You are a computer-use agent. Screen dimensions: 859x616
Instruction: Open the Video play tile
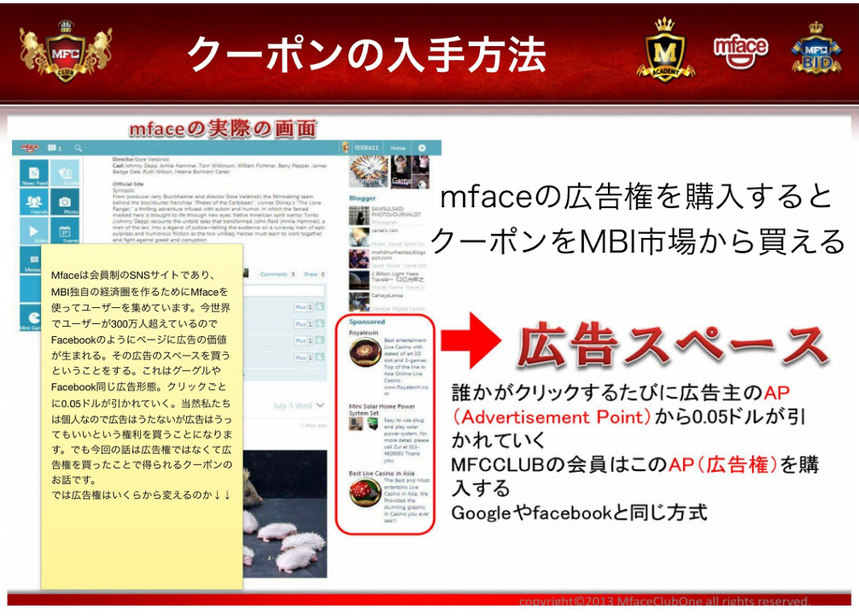point(34,230)
